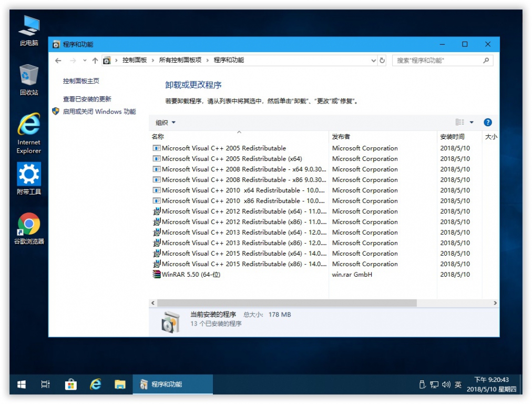Sort by the 名称 column header
The height and width of the screenshot is (404, 532).
tap(239, 136)
